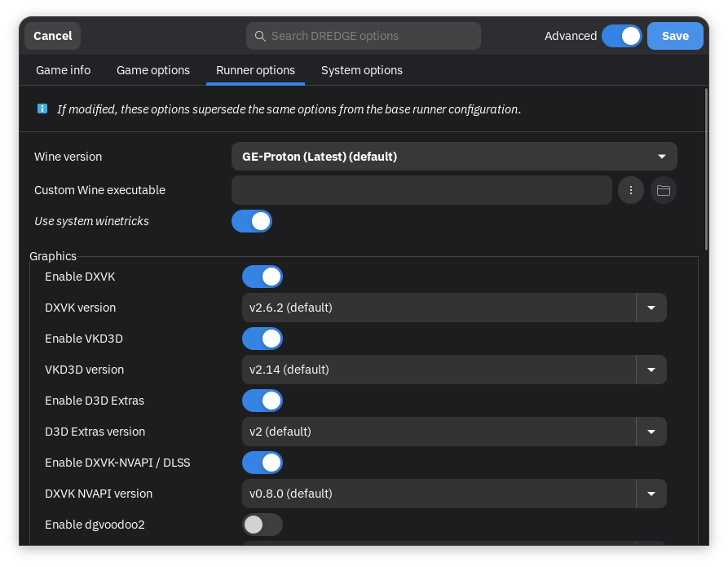Disable the Enable VKD3D switch

263,339
